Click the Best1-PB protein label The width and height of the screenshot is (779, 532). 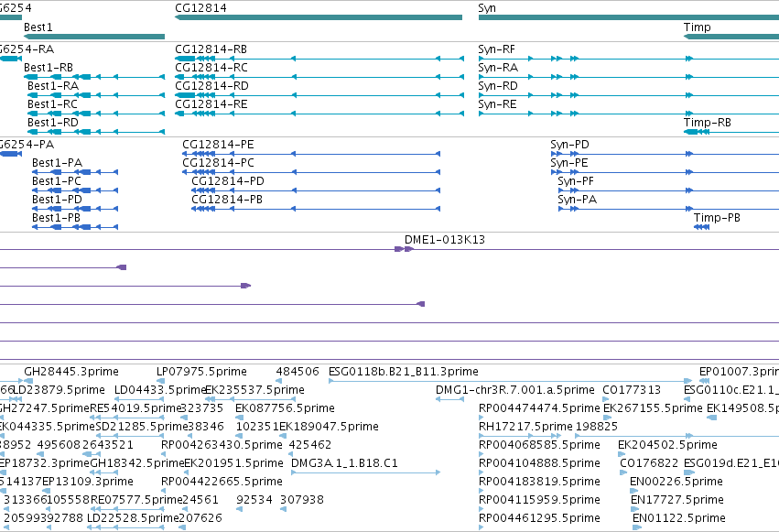click(56, 218)
